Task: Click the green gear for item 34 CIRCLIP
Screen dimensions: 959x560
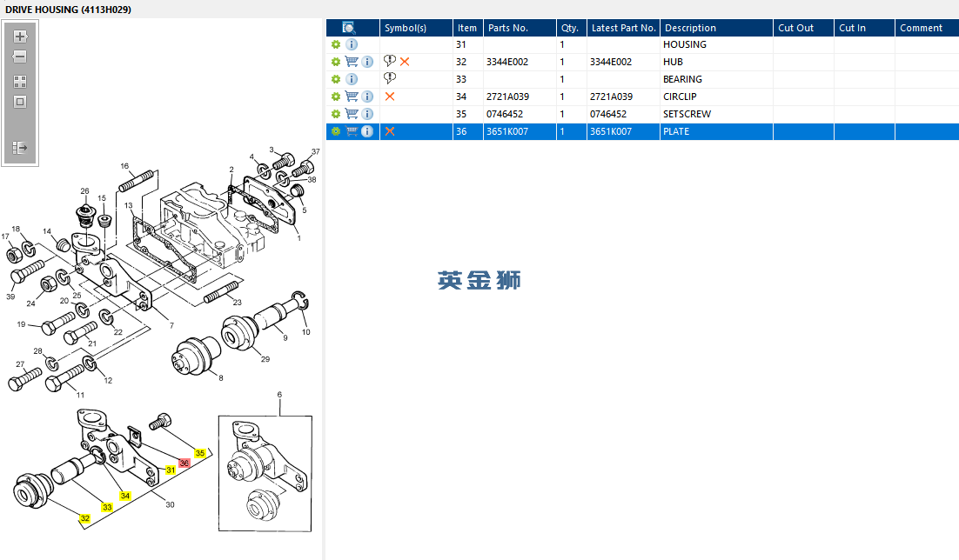Action: [336, 97]
